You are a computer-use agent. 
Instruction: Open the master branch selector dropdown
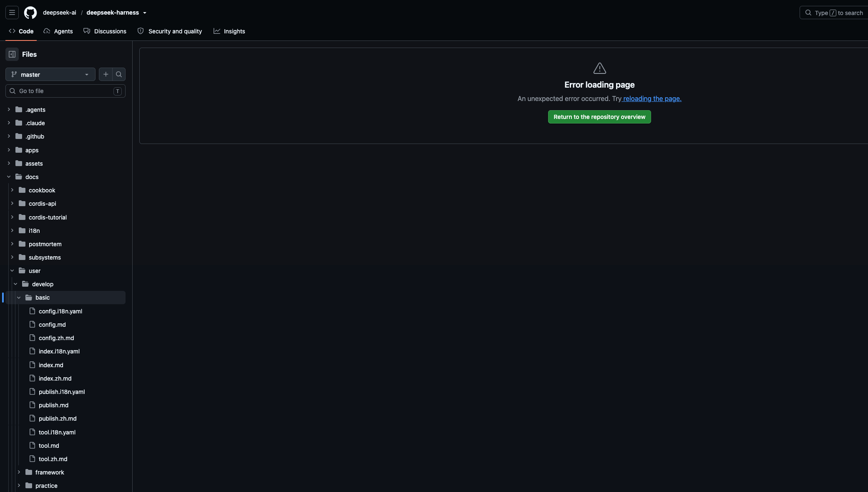tap(50, 74)
